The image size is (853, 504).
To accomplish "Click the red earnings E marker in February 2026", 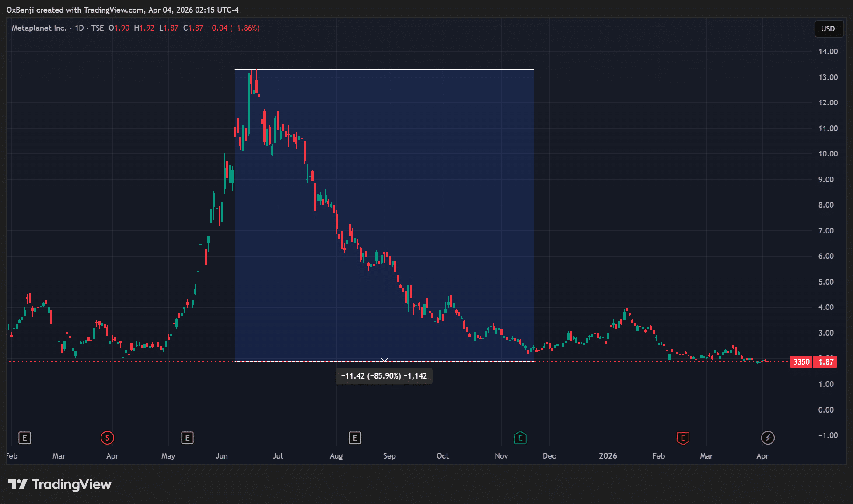I will 683,438.
